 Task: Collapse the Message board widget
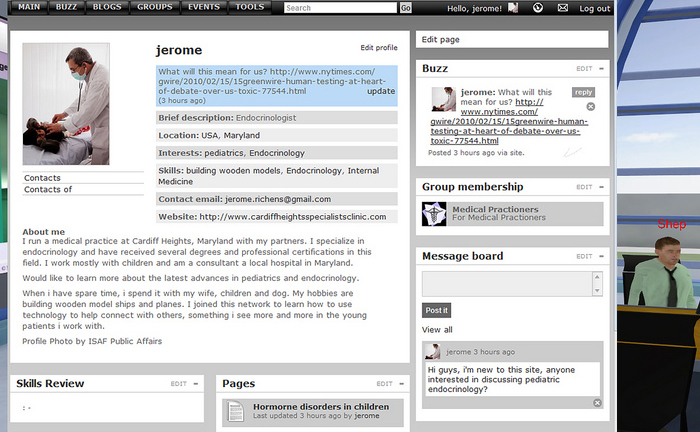[601, 257]
